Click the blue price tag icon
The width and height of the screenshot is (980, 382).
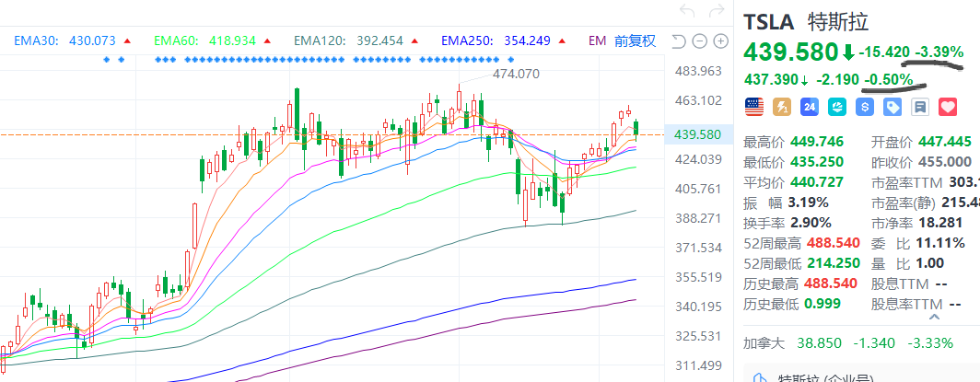coord(892,107)
